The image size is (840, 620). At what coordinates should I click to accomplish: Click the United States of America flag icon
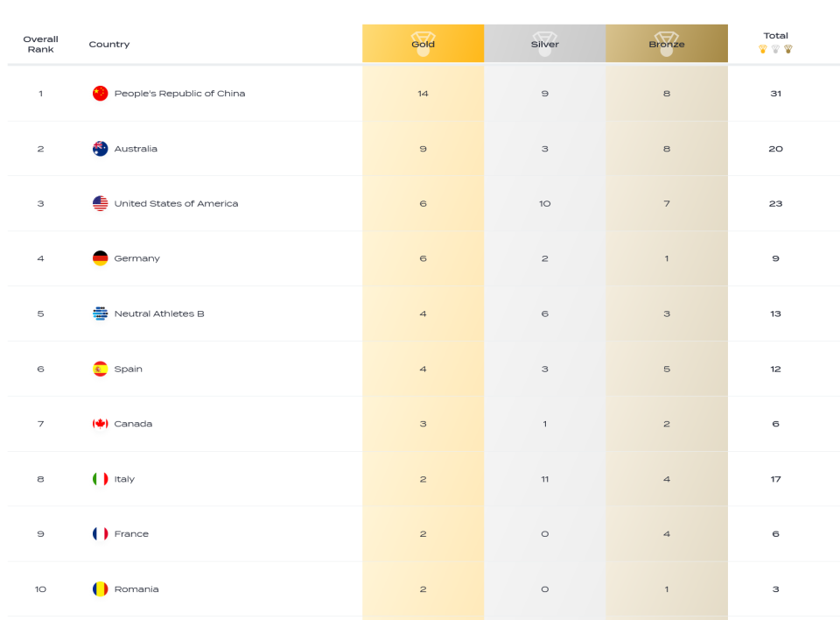(100, 203)
